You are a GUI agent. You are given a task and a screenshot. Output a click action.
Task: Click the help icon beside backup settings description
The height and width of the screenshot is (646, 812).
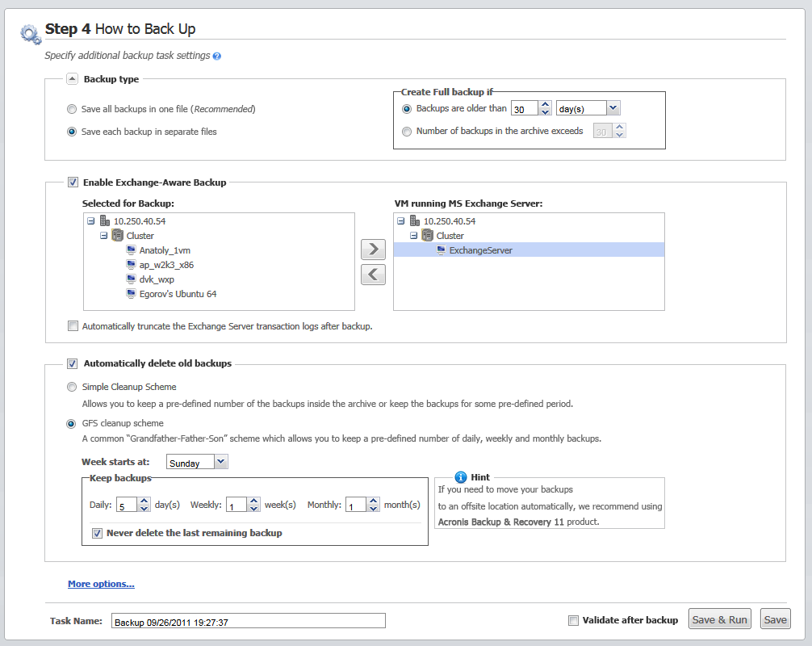click(x=217, y=57)
